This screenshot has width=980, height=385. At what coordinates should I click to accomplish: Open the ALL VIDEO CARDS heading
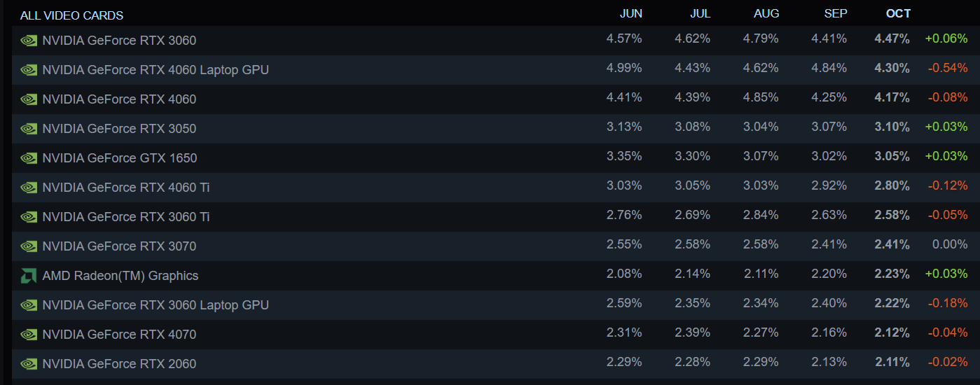click(x=71, y=15)
